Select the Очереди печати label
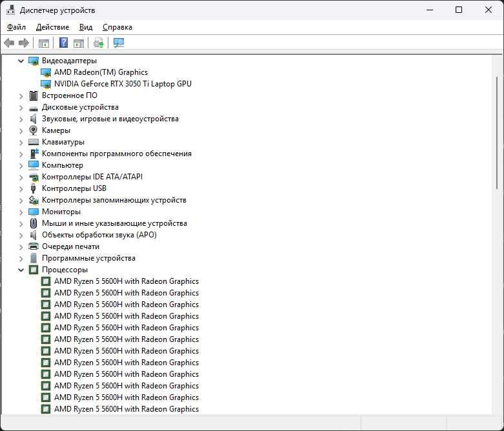The height and width of the screenshot is (431, 504). click(x=70, y=246)
